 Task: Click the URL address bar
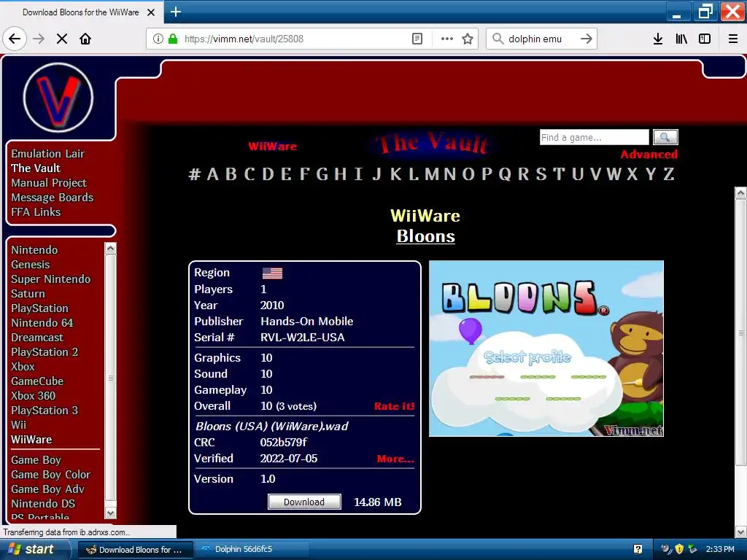click(295, 39)
